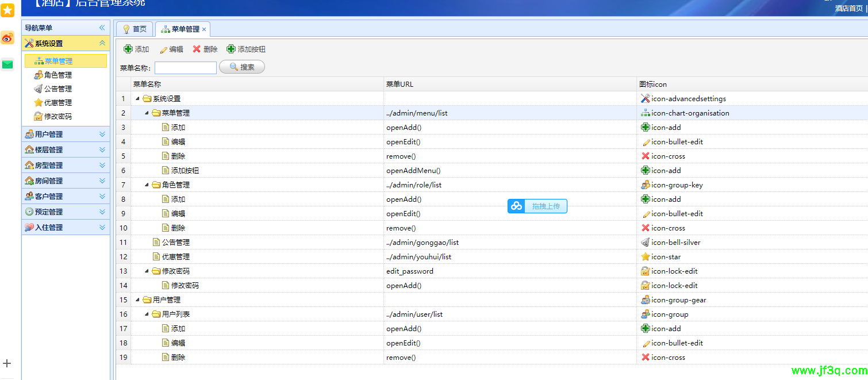Click the Add Button (添加按钮) toolbar icon
868x380 pixels.
[231, 49]
